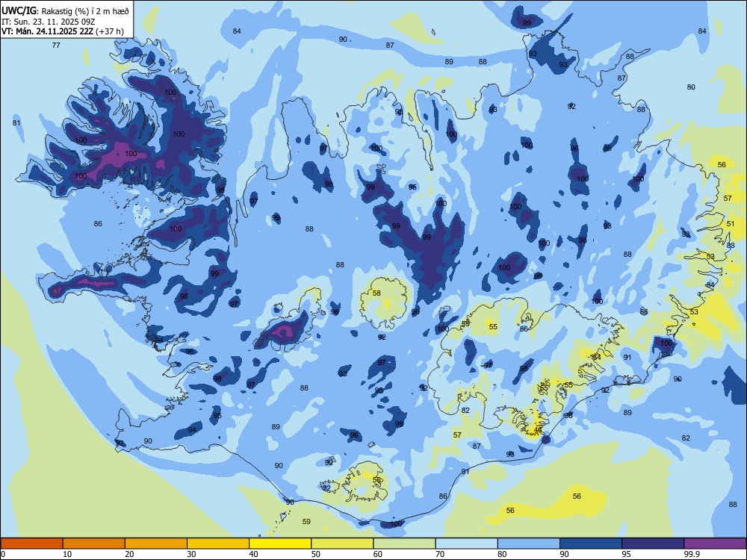Screen dimensions: 747x560
Task: Click the dark orange 0–10 legend swatch
Action: coord(32,544)
